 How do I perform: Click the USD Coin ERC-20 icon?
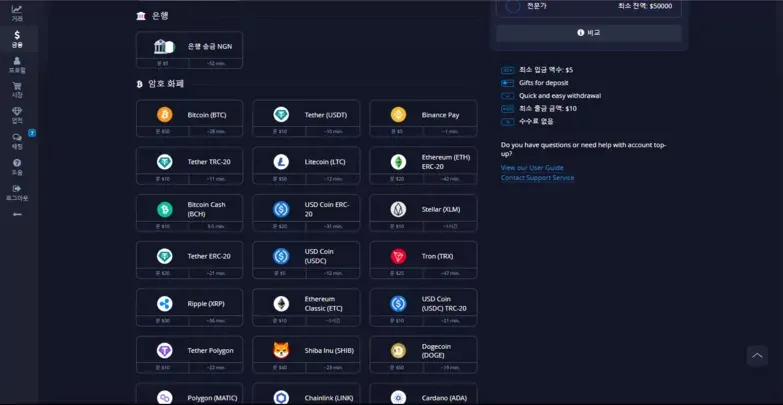tap(281, 209)
